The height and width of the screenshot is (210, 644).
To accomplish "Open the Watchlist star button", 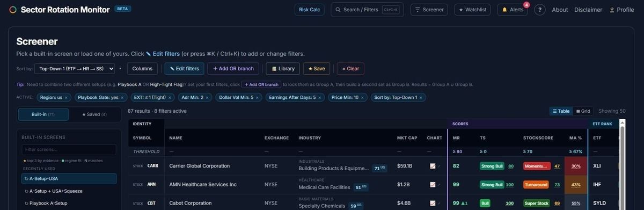I will coord(473,10).
